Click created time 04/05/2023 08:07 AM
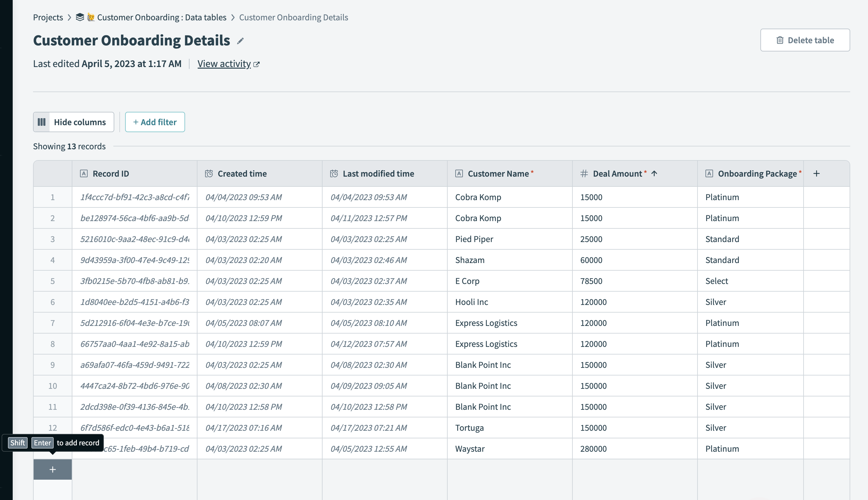This screenshot has height=500, width=868. click(x=259, y=323)
